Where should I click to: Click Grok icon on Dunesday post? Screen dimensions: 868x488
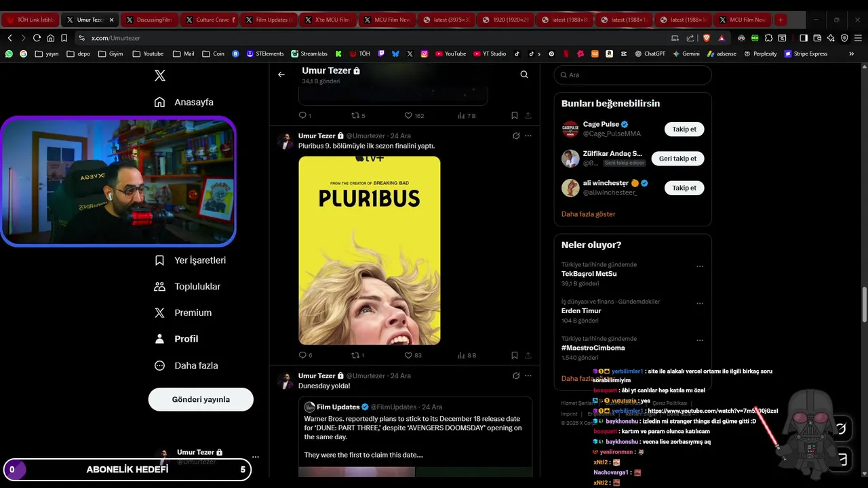[x=516, y=375]
